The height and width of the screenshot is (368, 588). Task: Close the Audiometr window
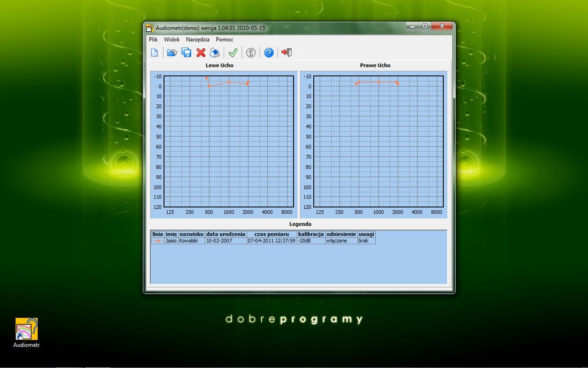441,27
